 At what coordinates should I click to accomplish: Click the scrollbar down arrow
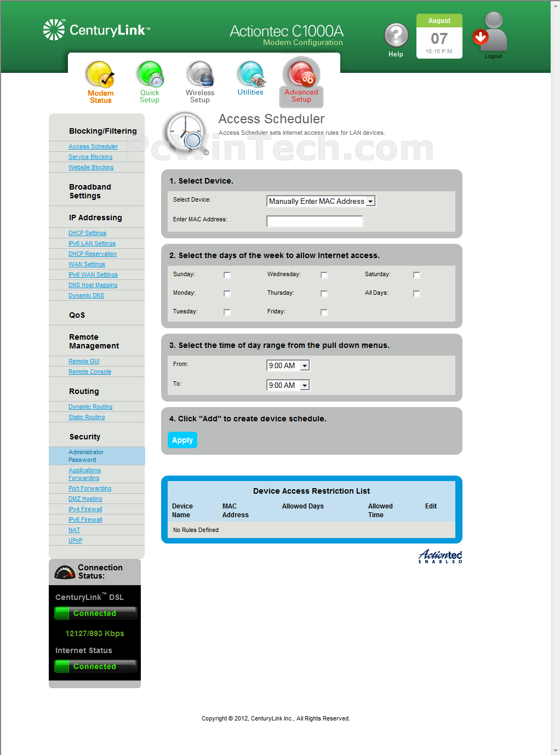(556, 750)
